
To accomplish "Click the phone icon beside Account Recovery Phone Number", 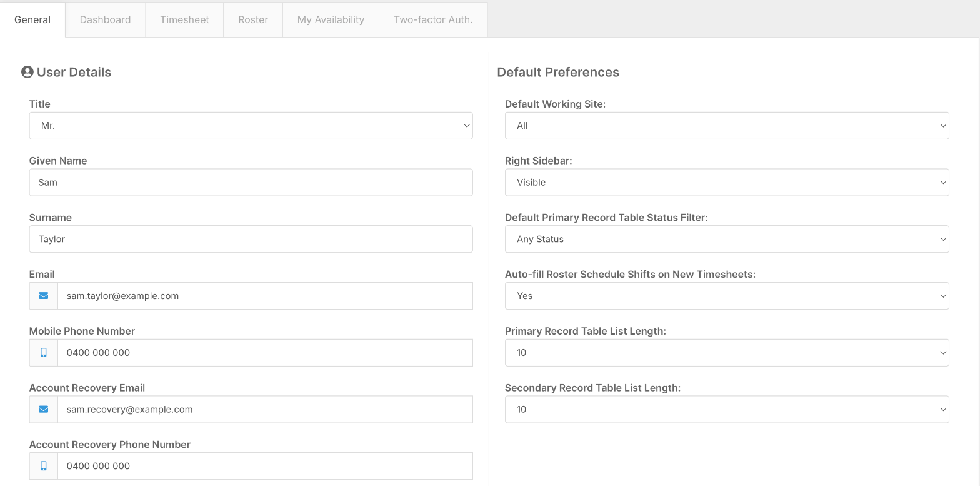I will tap(44, 466).
